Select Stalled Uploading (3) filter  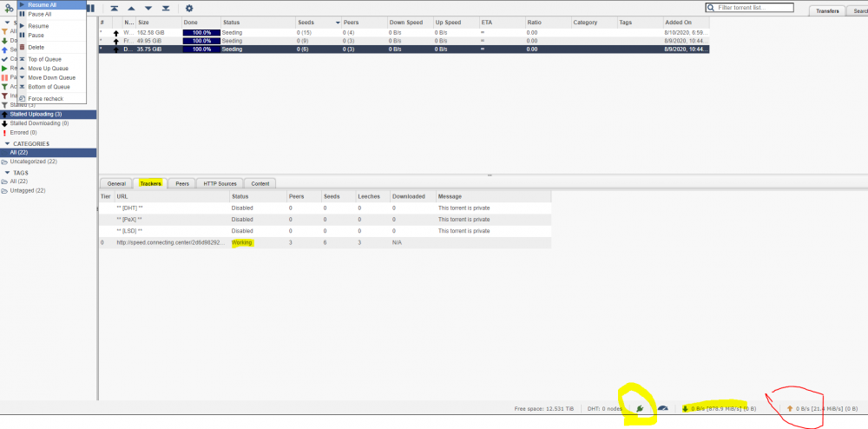(x=48, y=114)
